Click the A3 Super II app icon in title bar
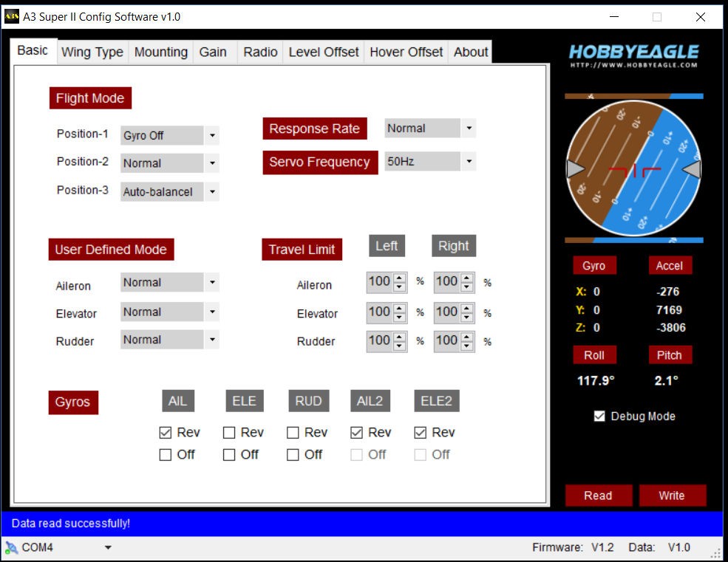Image resolution: width=728 pixels, height=562 pixels. [x=12, y=17]
